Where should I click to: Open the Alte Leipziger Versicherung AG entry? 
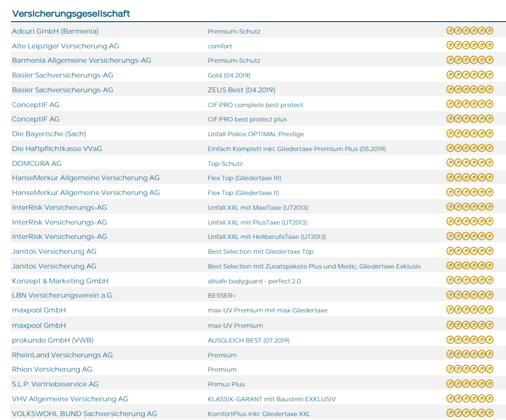click(65, 46)
